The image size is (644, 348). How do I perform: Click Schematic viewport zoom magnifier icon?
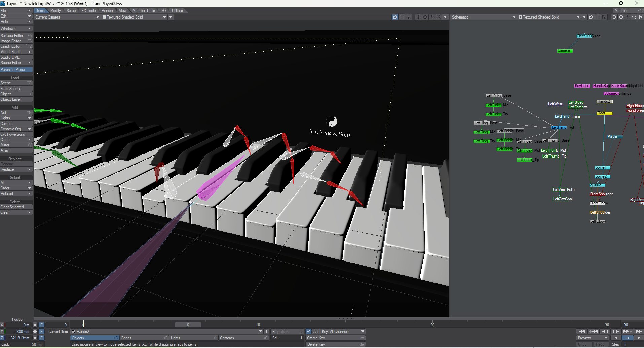(634, 17)
